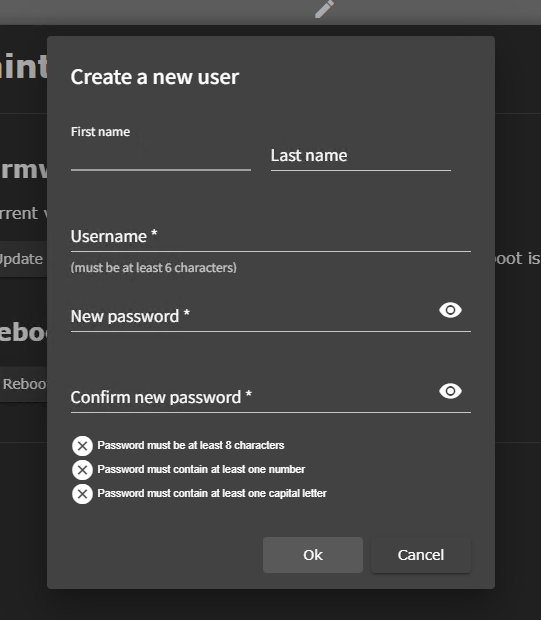
Task: Click the pencil edit icon at top
Action: point(324,9)
